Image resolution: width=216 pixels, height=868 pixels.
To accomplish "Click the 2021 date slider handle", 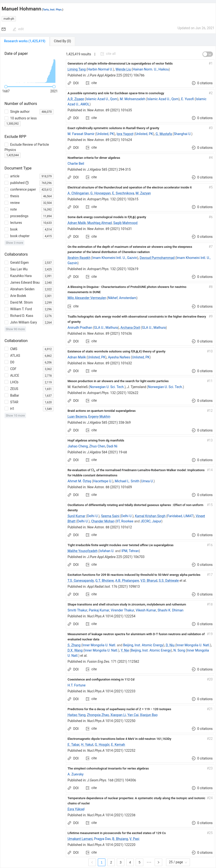I will pos(54,87).
